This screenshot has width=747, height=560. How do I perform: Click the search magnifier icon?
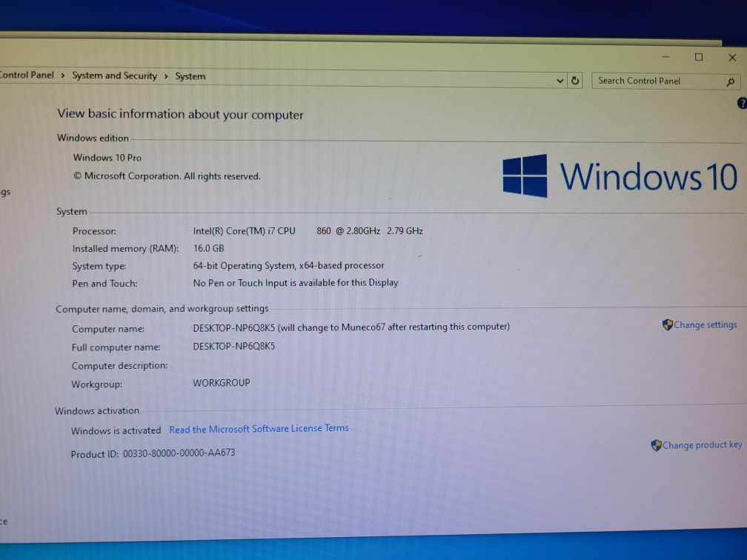[731, 82]
